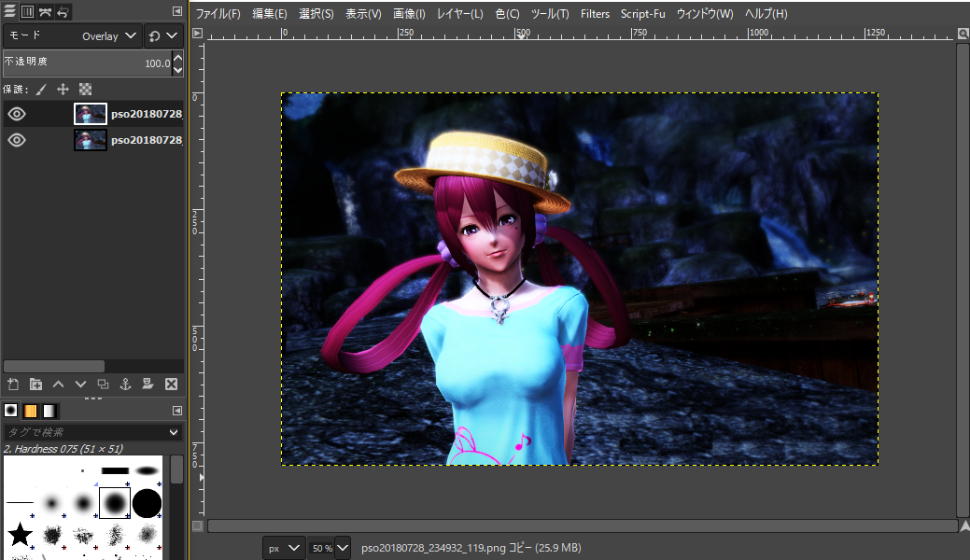Hide the bottom pso20180728 layer
This screenshot has height=560, width=970.
click(17, 140)
